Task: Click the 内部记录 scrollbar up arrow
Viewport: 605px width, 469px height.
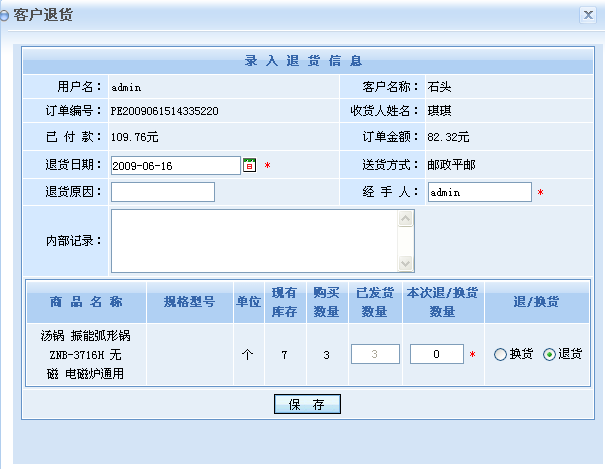Action: point(406,217)
